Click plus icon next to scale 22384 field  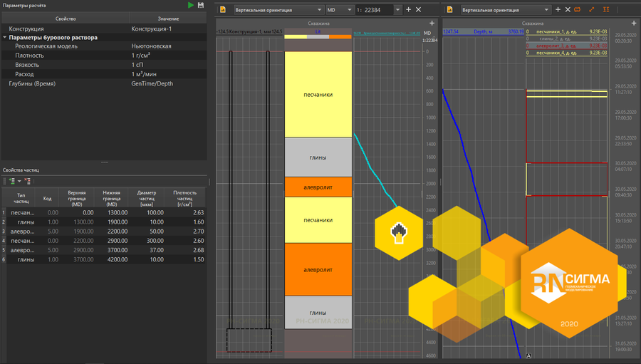click(408, 10)
